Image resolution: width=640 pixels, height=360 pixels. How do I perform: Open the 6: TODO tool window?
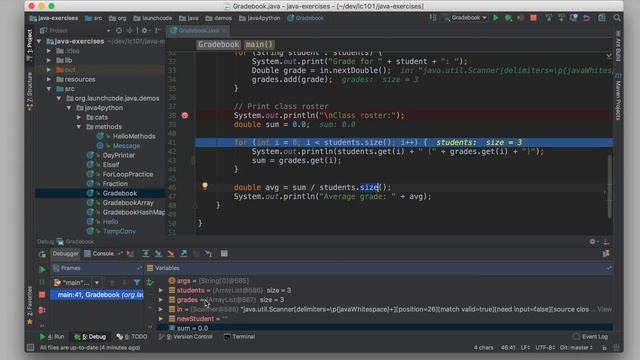132,337
